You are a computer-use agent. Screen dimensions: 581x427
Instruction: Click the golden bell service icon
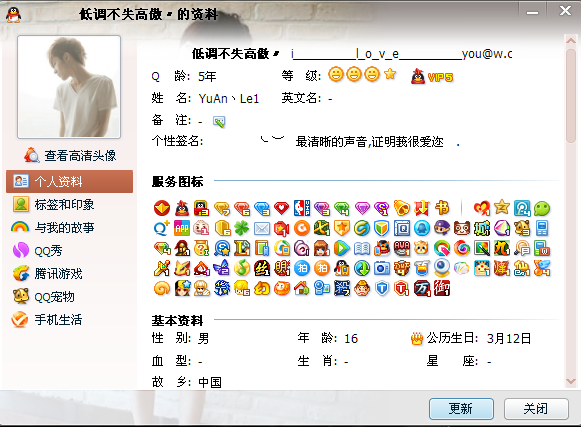(402, 208)
